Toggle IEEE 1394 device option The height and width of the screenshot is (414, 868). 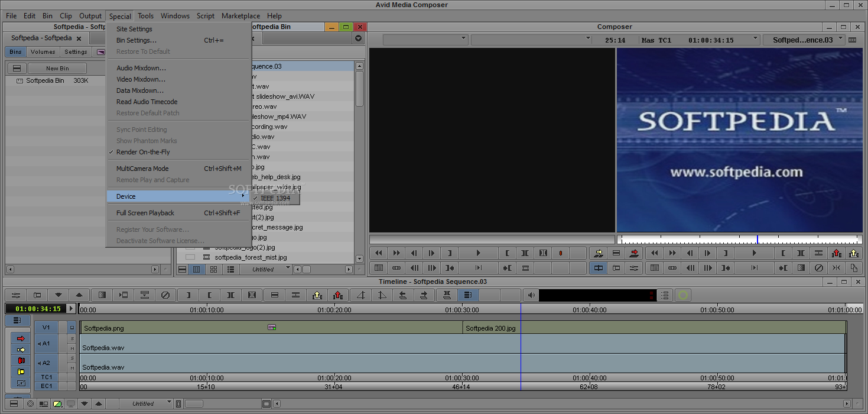pos(275,198)
